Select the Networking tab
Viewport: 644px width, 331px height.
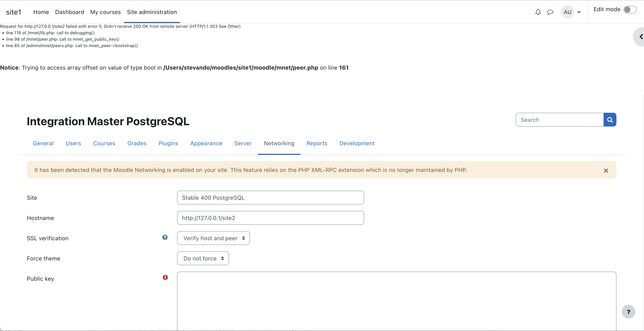pos(279,143)
